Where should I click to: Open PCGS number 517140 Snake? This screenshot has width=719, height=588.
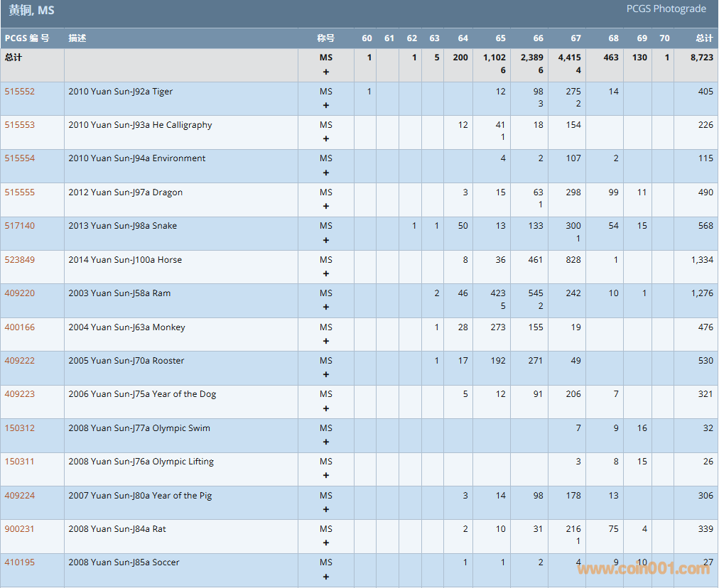[x=20, y=226]
